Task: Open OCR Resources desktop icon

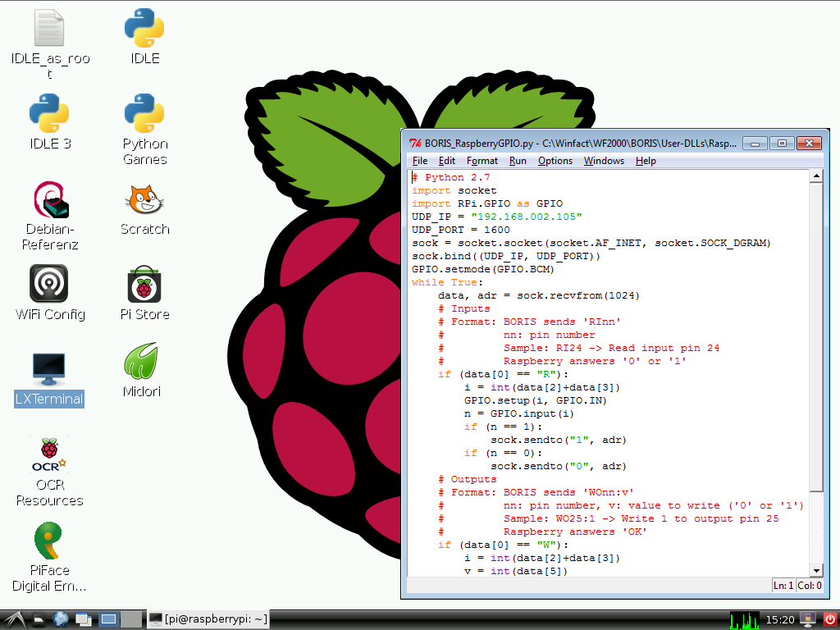Action: point(49,455)
